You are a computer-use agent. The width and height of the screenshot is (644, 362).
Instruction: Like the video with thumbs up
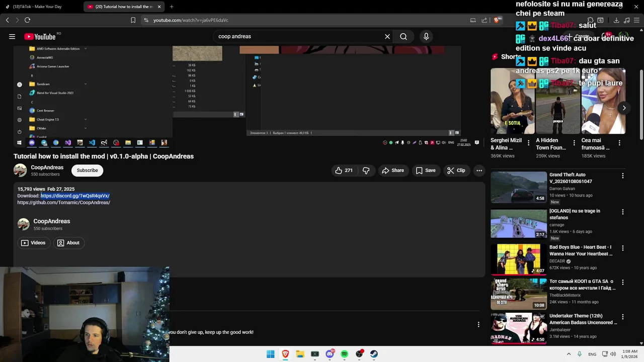(x=344, y=170)
